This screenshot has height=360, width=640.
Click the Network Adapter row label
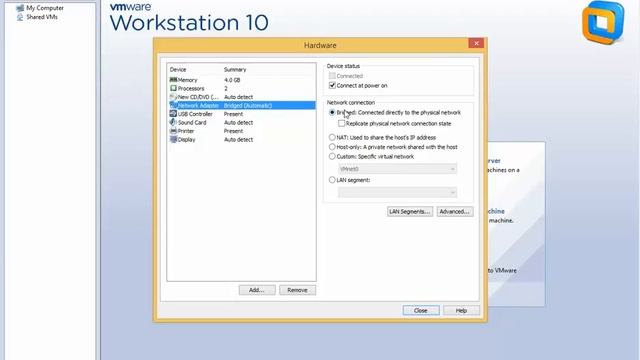coord(198,105)
